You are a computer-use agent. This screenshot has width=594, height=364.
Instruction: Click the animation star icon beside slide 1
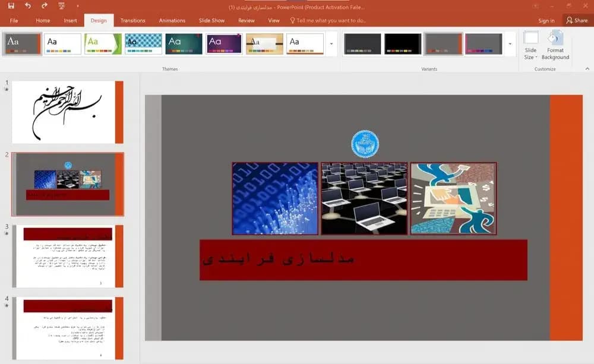7,90
